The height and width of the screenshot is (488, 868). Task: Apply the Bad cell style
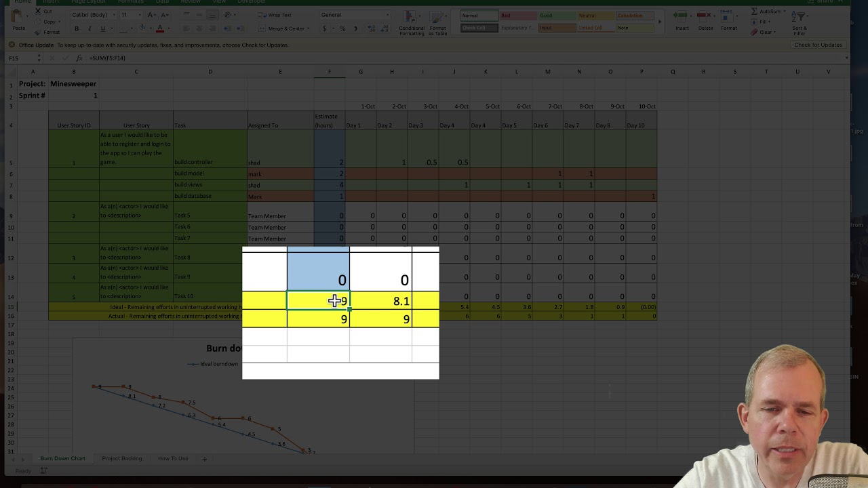click(517, 16)
